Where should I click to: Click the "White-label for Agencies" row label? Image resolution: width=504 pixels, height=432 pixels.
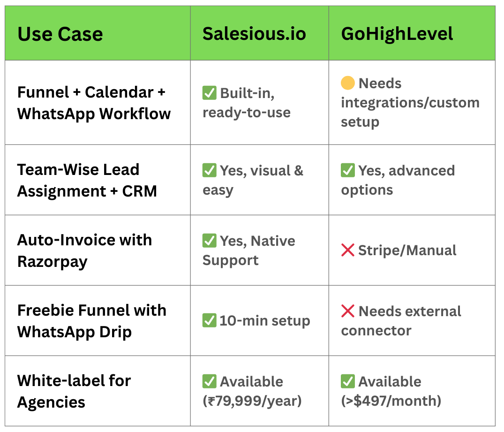(x=74, y=391)
